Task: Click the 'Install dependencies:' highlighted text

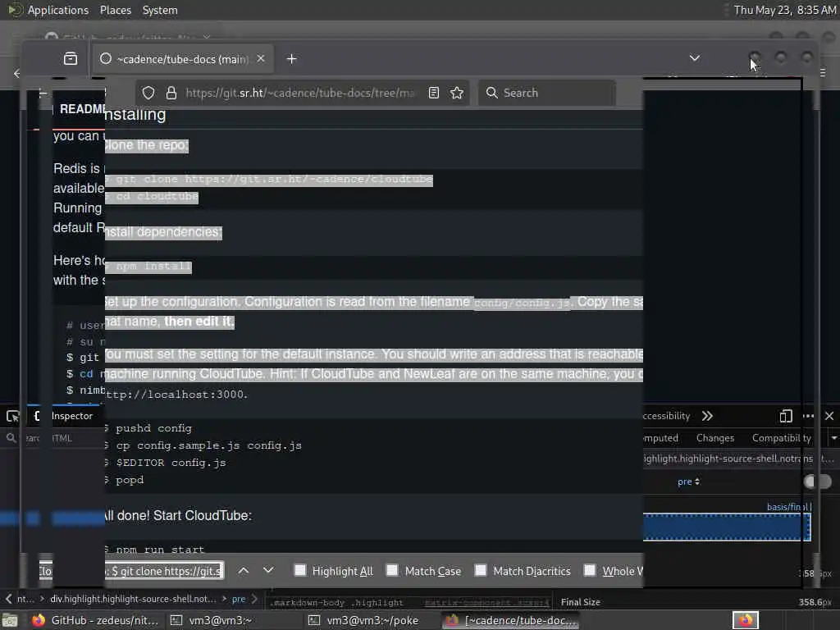Action: (x=163, y=232)
